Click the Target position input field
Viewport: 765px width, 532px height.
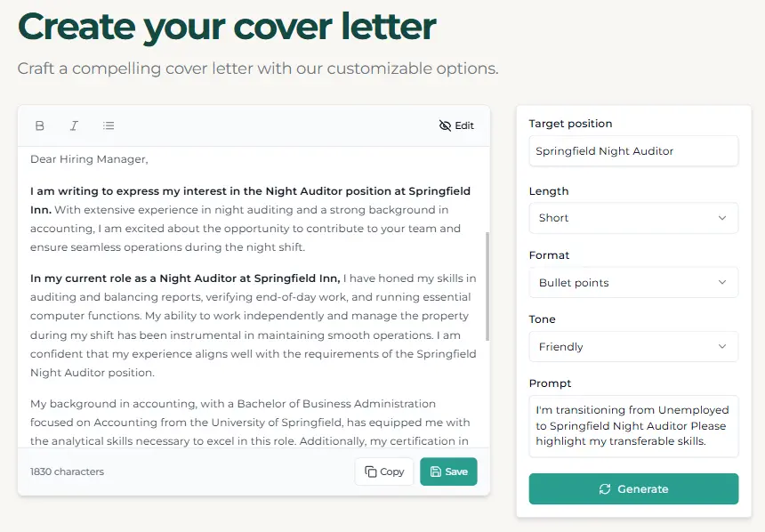pyautogui.click(x=633, y=151)
